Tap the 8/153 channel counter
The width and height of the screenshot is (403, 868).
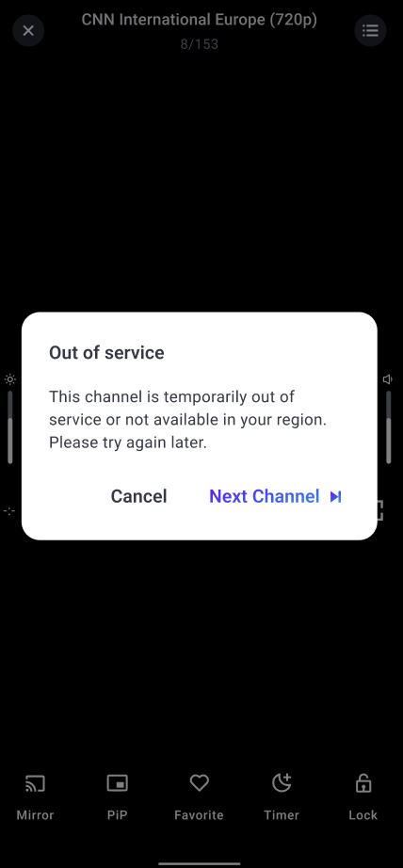[x=200, y=44]
